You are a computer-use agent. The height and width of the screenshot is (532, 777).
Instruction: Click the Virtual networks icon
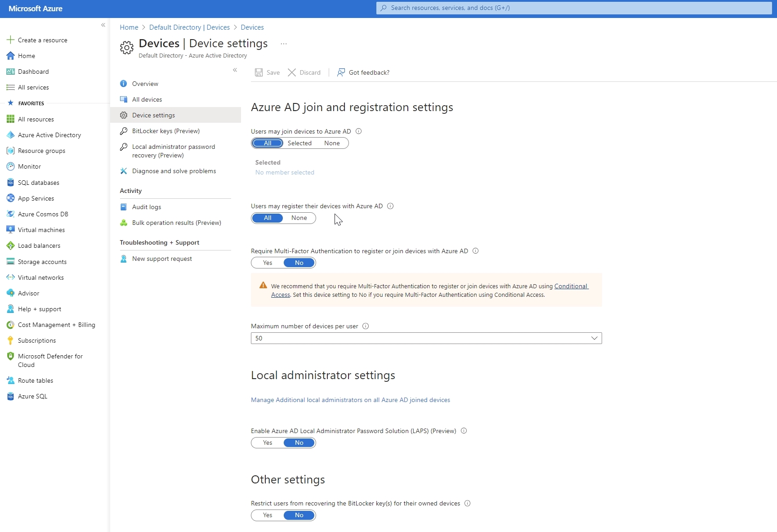click(10, 277)
